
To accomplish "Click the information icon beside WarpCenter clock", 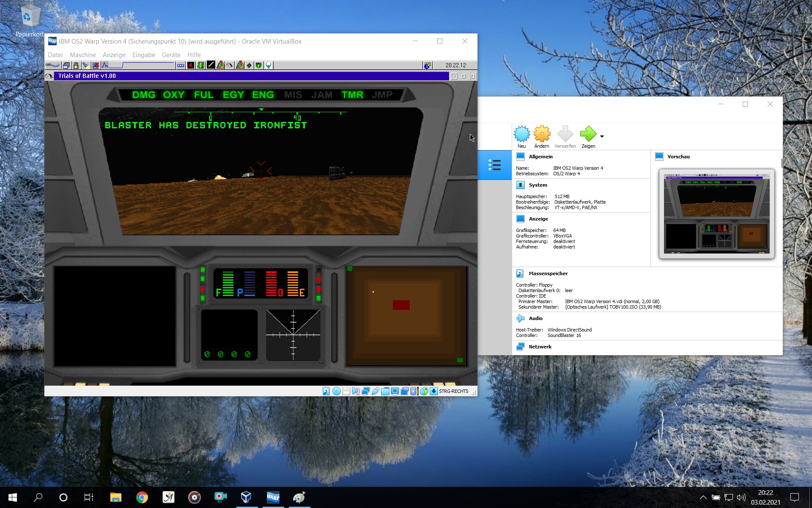I will [x=428, y=65].
